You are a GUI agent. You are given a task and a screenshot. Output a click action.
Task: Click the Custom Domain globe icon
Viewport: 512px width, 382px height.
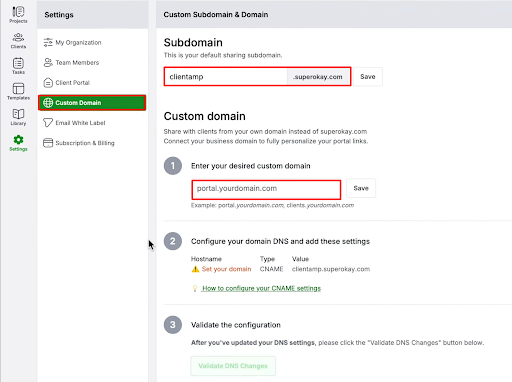click(x=48, y=103)
